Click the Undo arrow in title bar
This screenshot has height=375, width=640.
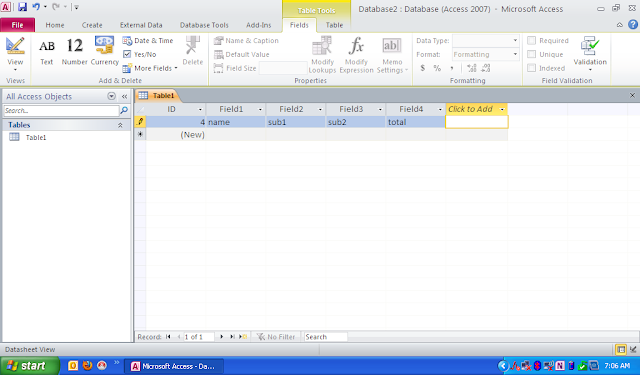pyautogui.click(x=36, y=7)
